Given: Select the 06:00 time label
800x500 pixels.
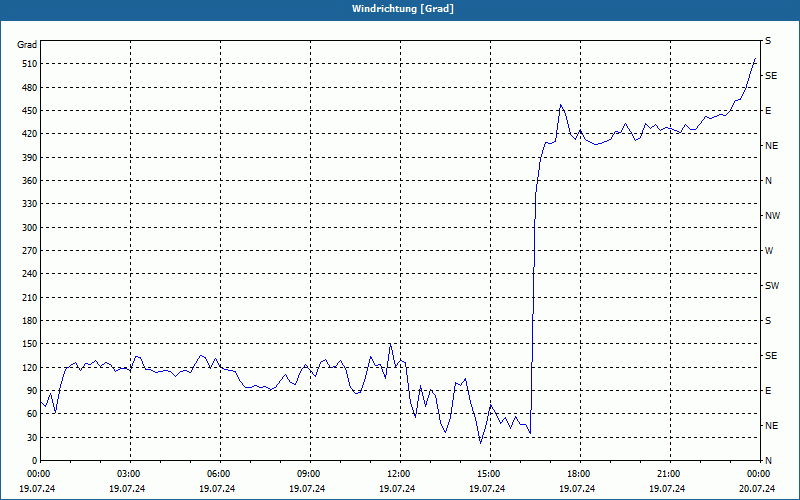Looking at the screenshot, I should 220,474.
